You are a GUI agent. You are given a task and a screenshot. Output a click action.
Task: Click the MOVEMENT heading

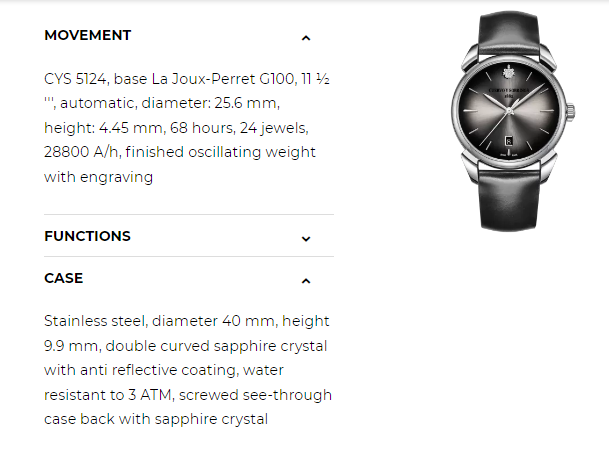coord(88,35)
